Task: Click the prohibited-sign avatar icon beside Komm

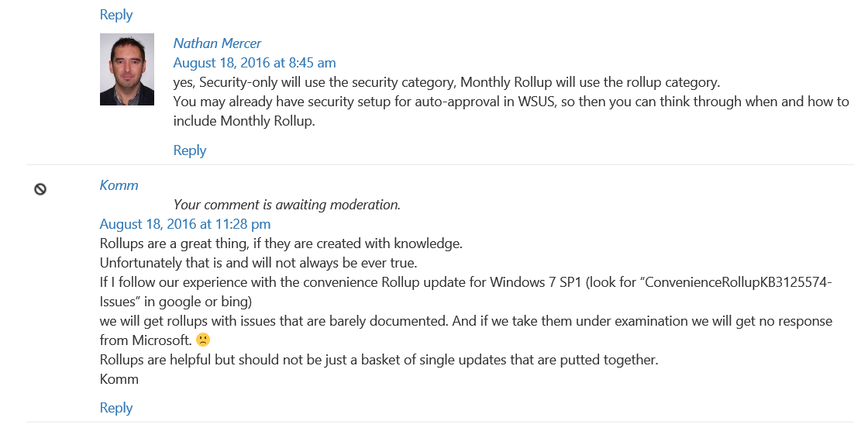Action: [40, 189]
